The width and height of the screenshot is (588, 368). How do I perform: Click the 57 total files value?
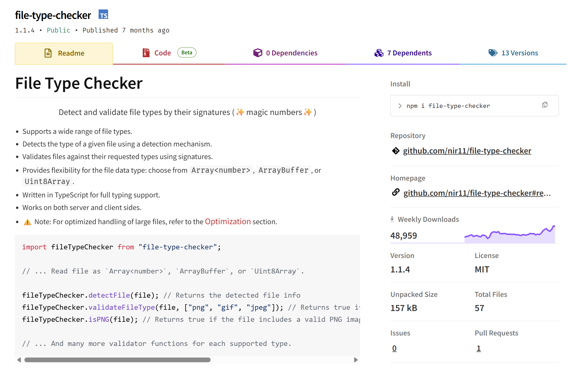pos(479,308)
